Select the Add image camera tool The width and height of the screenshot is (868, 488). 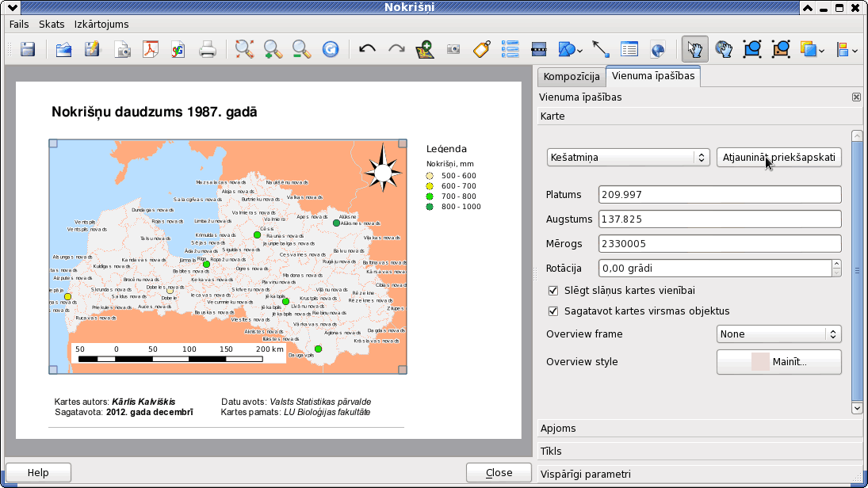click(453, 49)
